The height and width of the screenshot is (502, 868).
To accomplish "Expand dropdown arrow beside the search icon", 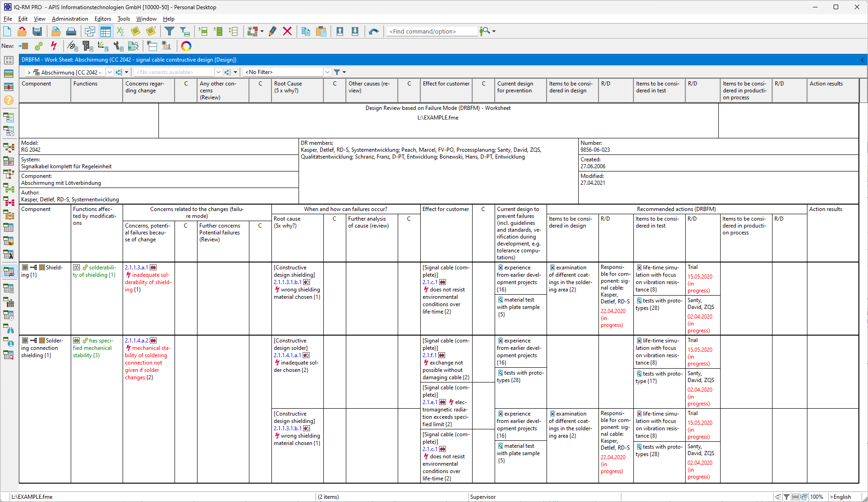I will (494, 31).
